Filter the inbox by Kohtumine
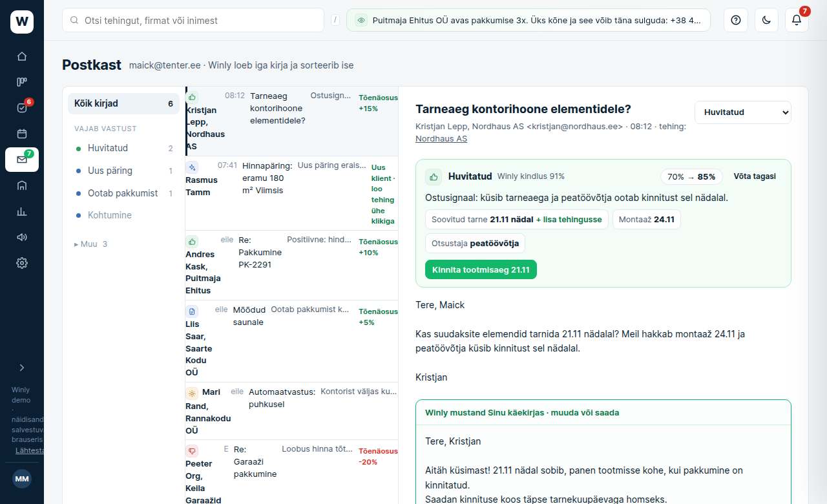Image resolution: width=827 pixels, height=504 pixels. tap(124, 215)
